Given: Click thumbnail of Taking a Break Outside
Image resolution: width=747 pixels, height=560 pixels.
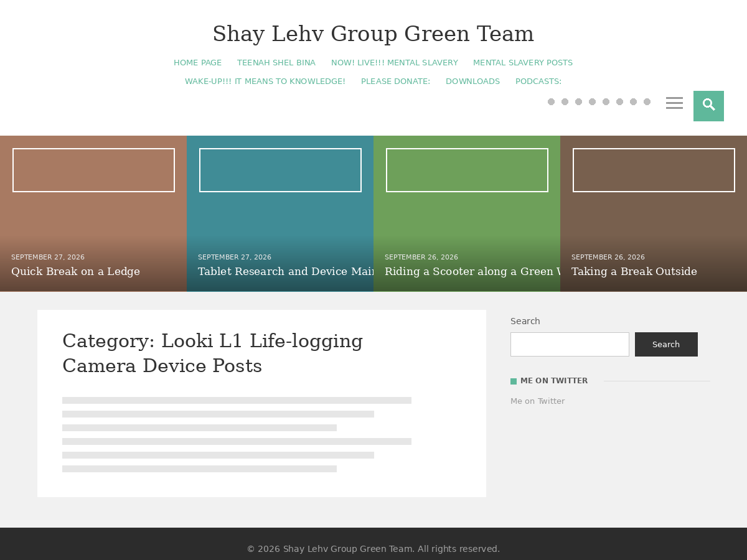Looking at the screenshot, I should pos(654,170).
